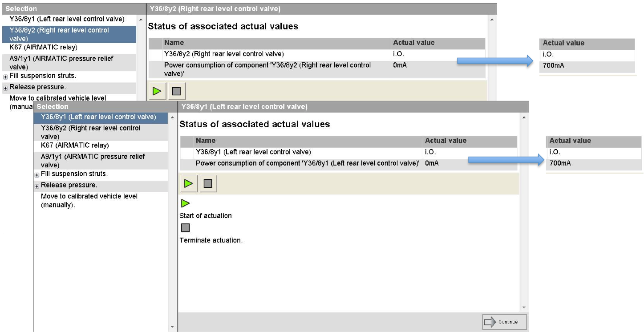Expand Fill suspension struts in back selection list

pyautogui.click(x=5, y=77)
